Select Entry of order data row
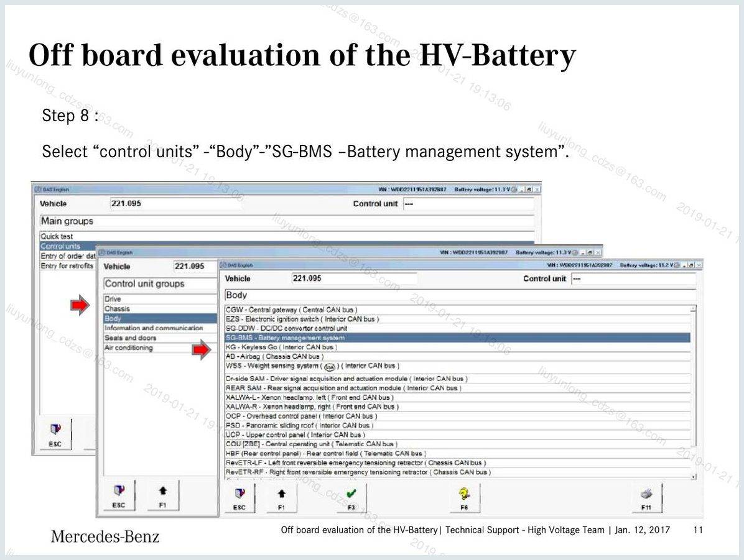The height and width of the screenshot is (560, 744). point(67,256)
